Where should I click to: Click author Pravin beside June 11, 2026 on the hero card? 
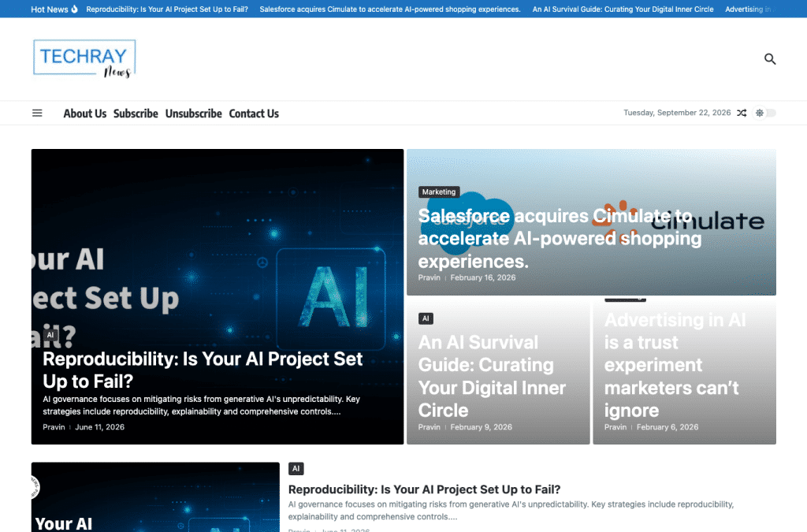(54, 427)
